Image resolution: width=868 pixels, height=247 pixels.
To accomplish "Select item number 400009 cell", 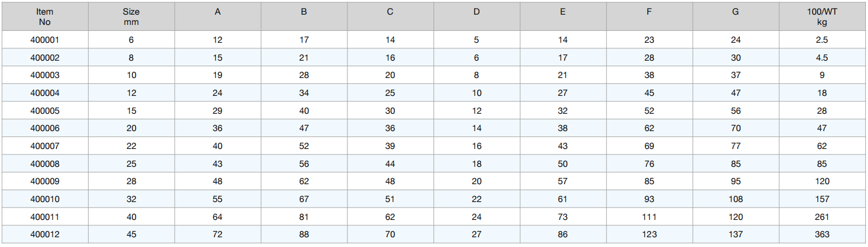I will [45, 181].
